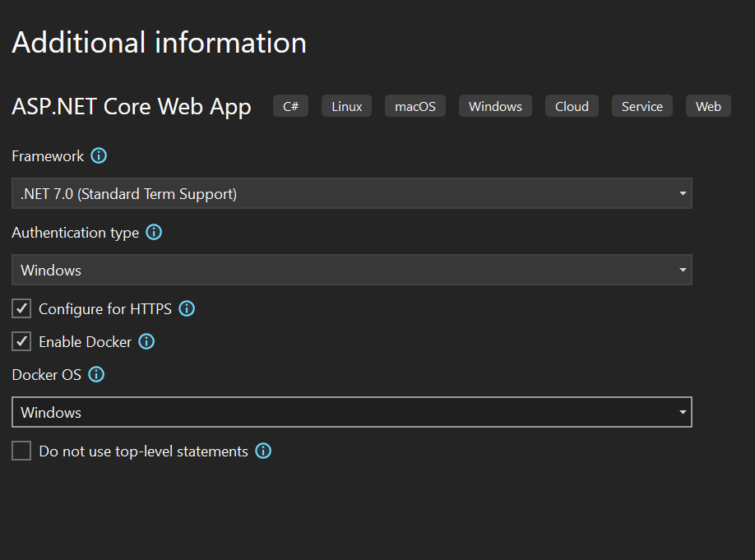This screenshot has width=755, height=560.
Task: Click the Enable Docker info icon
Action: click(x=146, y=341)
